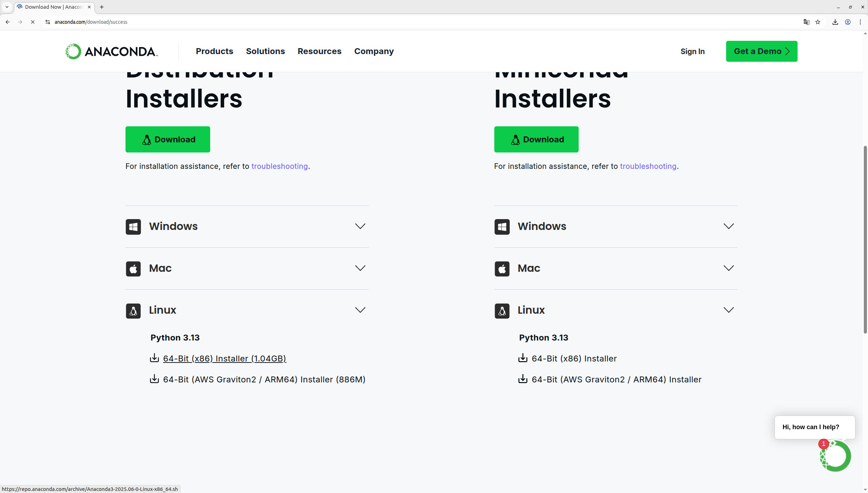Expand Mac chevron under Distribution Installers
Image resolution: width=868 pixels, height=493 pixels.
click(x=360, y=268)
